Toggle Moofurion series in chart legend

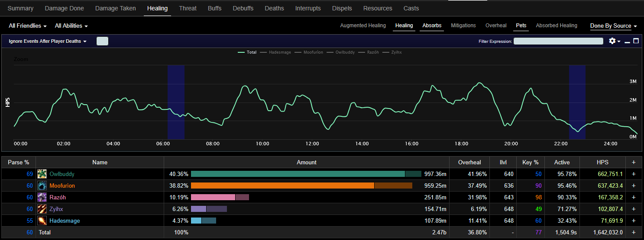(309, 52)
